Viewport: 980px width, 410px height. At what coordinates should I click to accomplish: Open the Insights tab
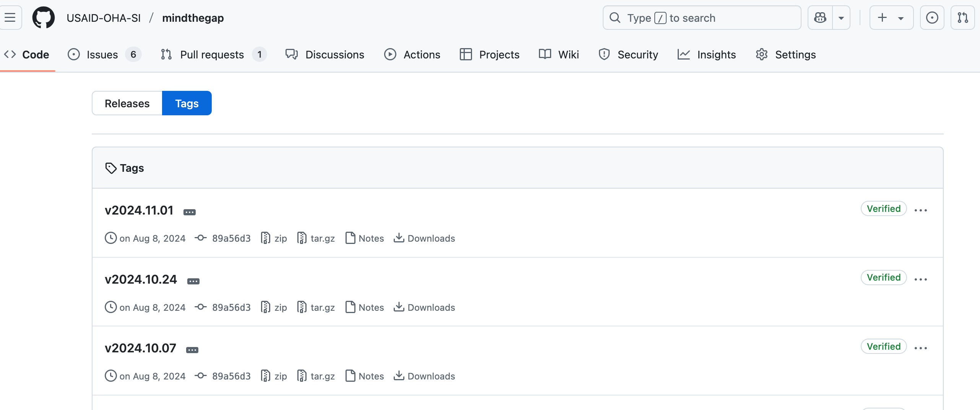707,55
